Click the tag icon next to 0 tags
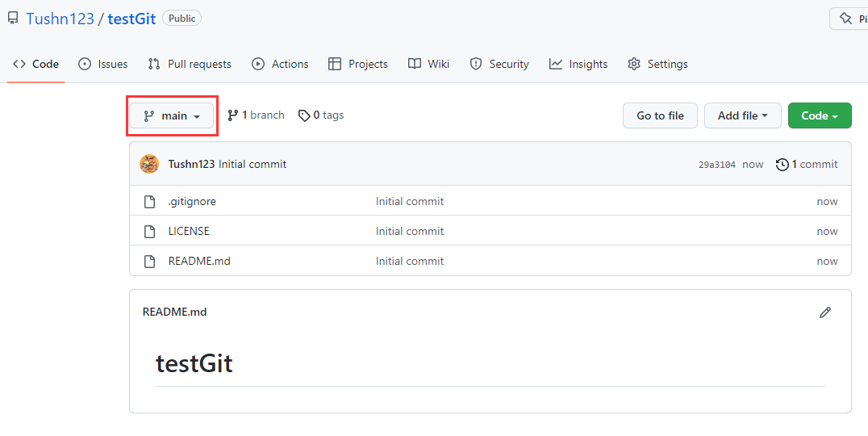The height and width of the screenshot is (436, 868). (304, 115)
